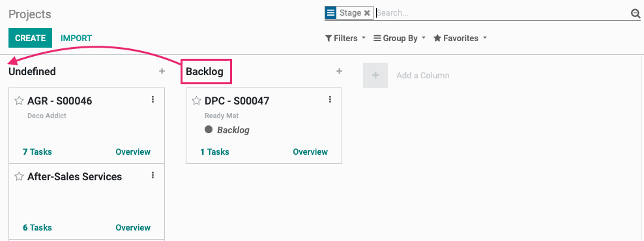This screenshot has height=241, width=644.
Task: Star the DPC - S00047 project
Action: (x=196, y=101)
